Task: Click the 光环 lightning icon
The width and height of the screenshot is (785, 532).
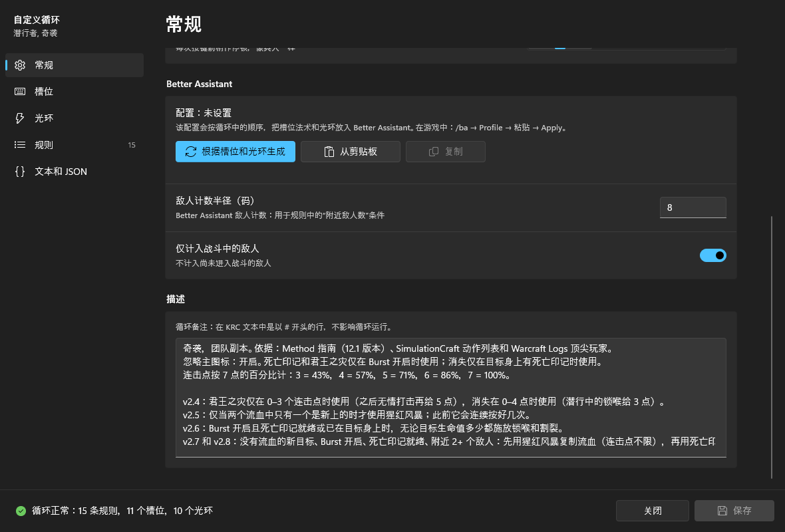Action: (20, 118)
